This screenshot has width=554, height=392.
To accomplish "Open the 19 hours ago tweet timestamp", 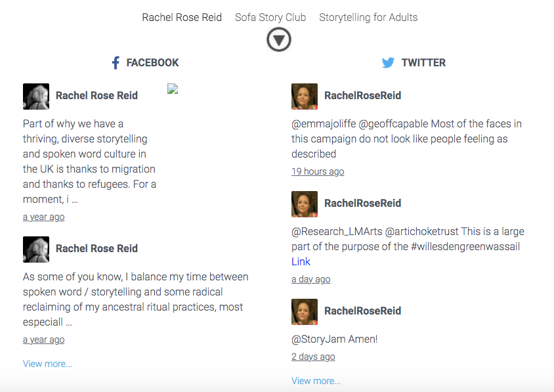I will click(x=318, y=171).
